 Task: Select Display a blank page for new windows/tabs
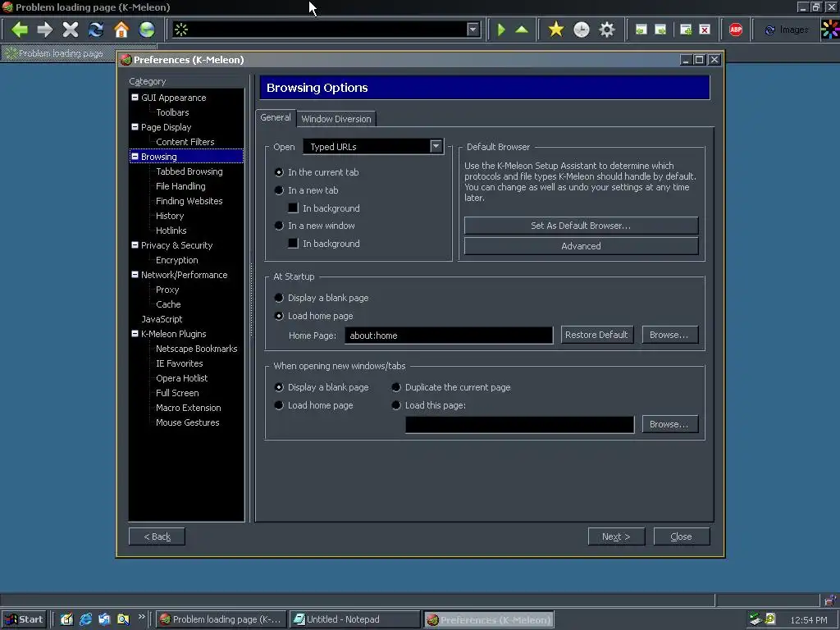coord(279,387)
